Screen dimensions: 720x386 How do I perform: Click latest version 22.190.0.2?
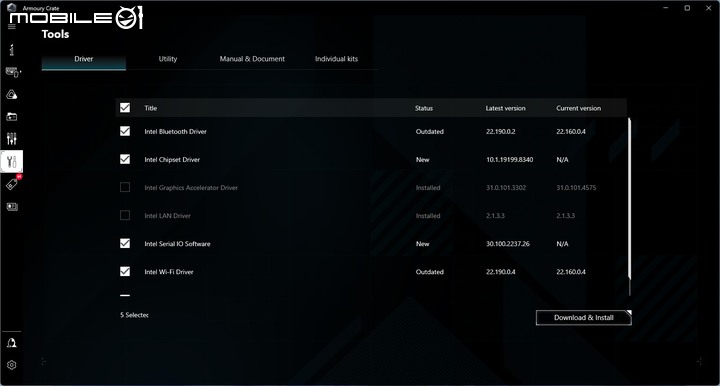click(501, 132)
